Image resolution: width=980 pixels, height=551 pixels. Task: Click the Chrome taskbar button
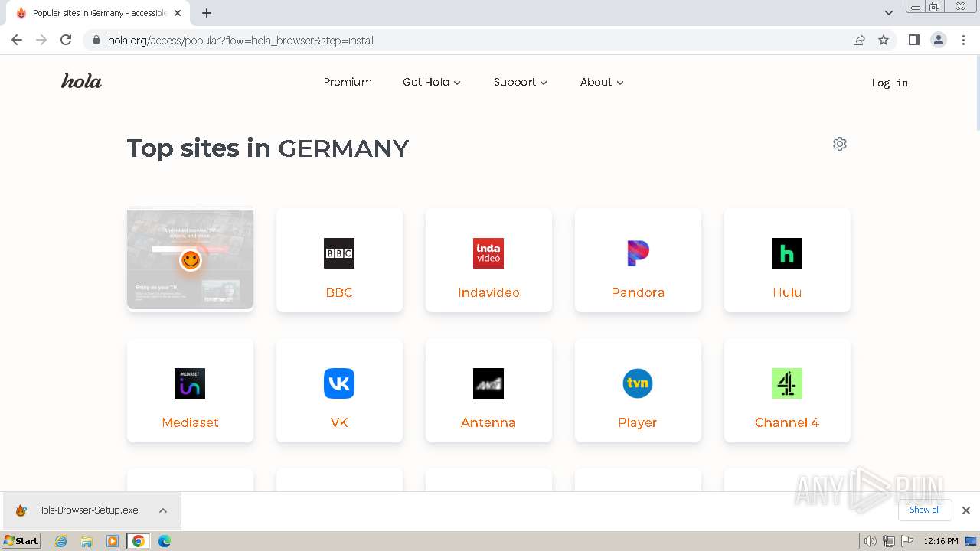(139, 541)
